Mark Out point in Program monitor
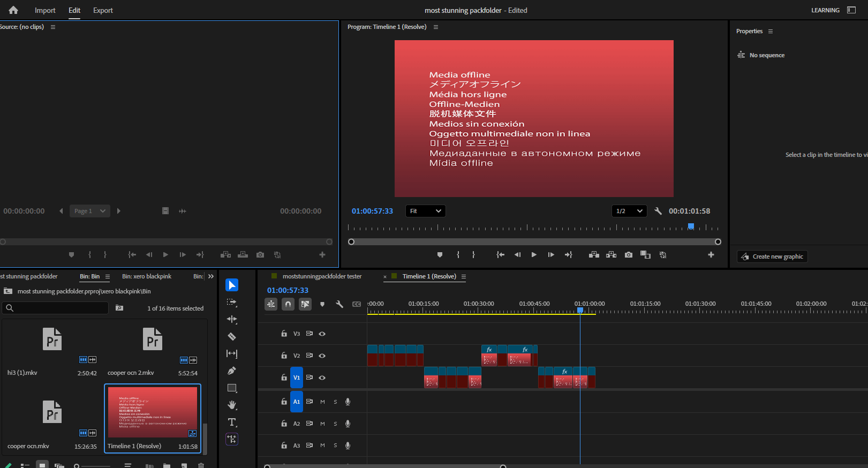Viewport: 868px width, 468px height. [x=473, y=255]
